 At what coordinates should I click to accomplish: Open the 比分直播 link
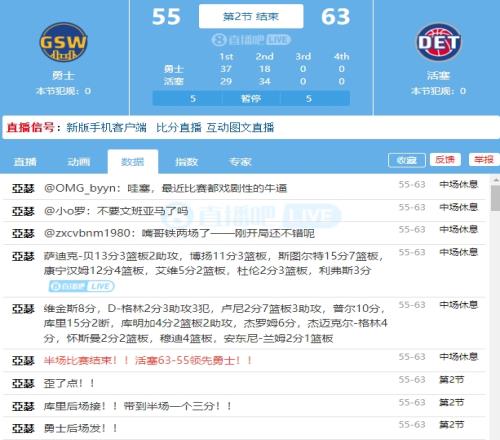[x=179, y=127]
